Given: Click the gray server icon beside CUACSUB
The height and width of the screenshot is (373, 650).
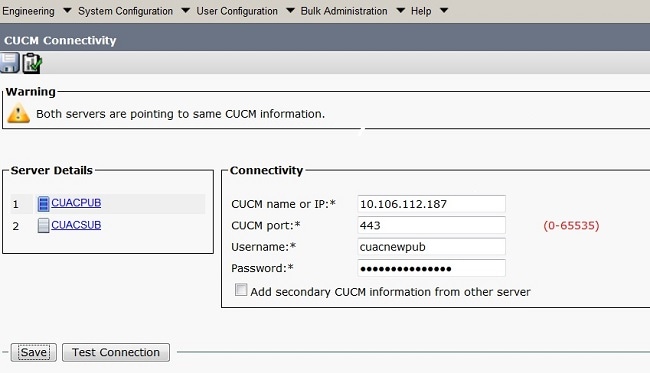Looking at the screenshot, I should pos(43,225).
